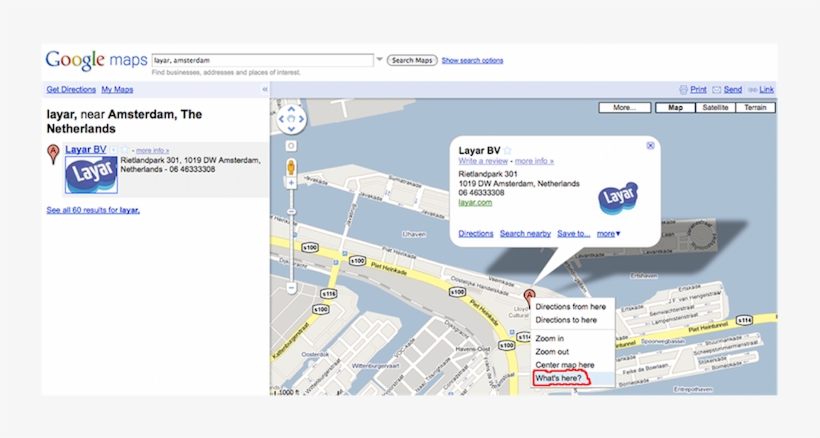Pan map up with arrow control
Screen dimensions: 820x438
[291, 109]
